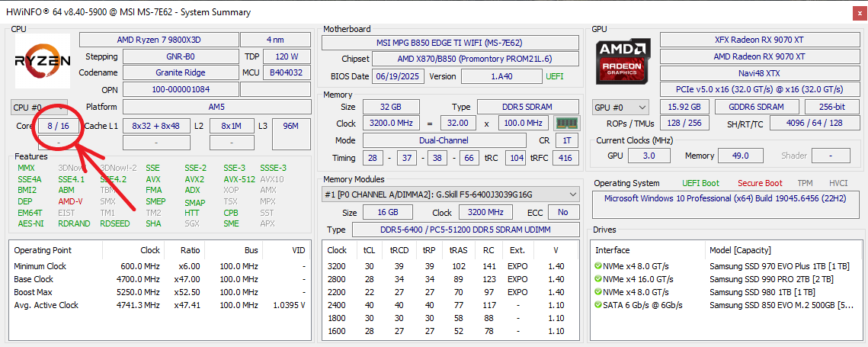The width and height of the screenshot is (868, 347).
Task: Select the 8x1M L2 cache value
Action: 232,126
